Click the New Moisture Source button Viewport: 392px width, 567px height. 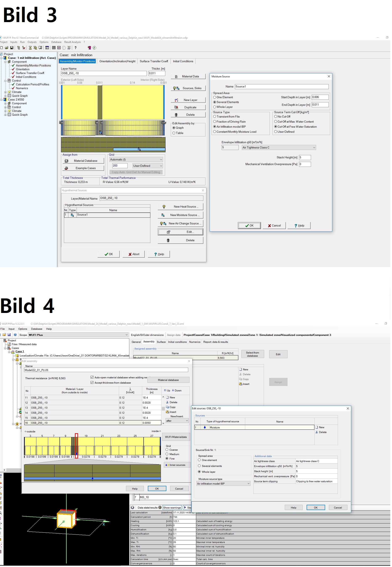181,215
